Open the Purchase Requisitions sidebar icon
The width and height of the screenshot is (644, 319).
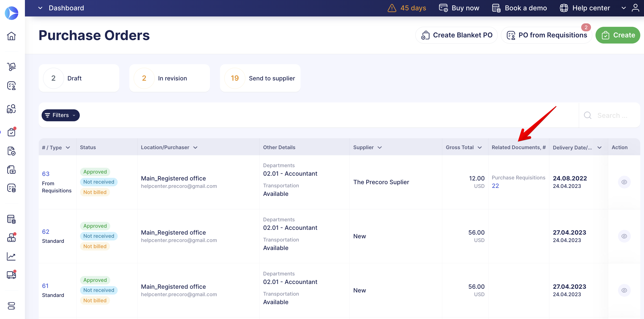11,86
